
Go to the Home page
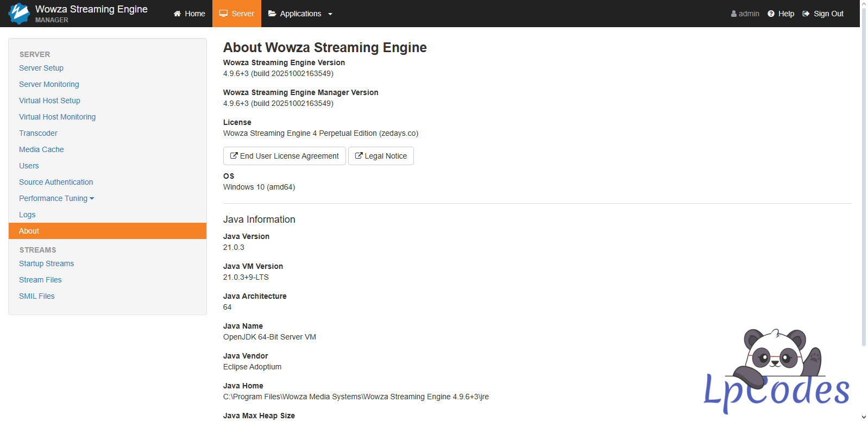click(x=189, y=14)
